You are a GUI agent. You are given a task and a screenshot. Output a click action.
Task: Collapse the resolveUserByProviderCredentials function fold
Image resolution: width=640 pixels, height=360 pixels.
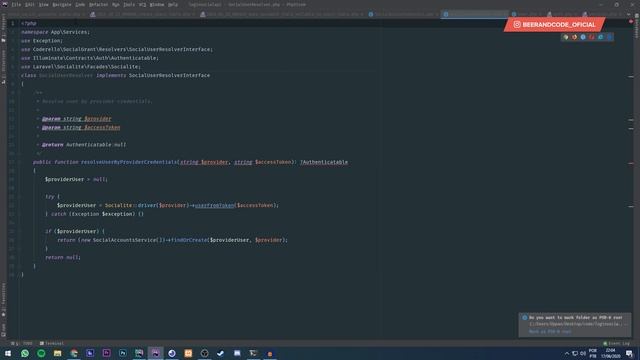click(x=19, y=162)
